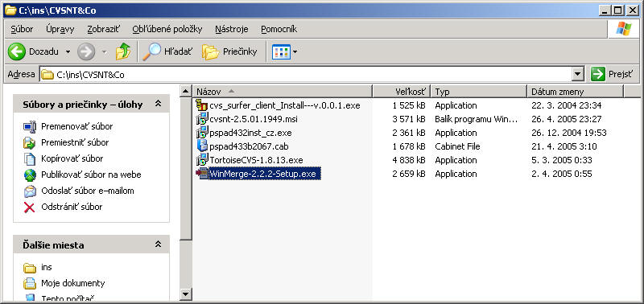644x304 pixels.
Task: Select pspad432inst_cz.exe file
Action: [250, 133]
